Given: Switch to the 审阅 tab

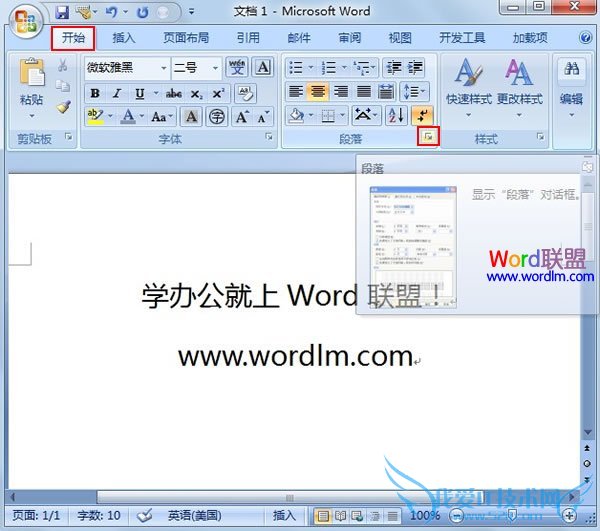Looking at the screenshot, I should (x=349, y=38).
